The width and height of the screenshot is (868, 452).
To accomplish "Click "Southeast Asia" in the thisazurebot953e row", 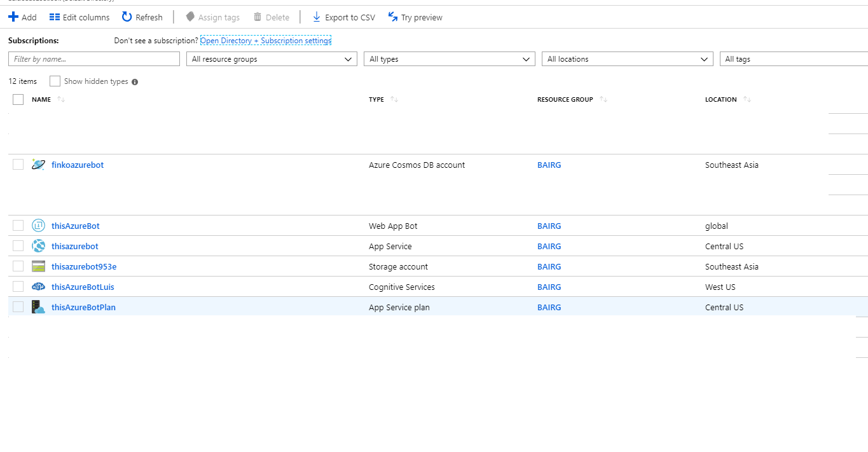I will [x=732, y=266].
